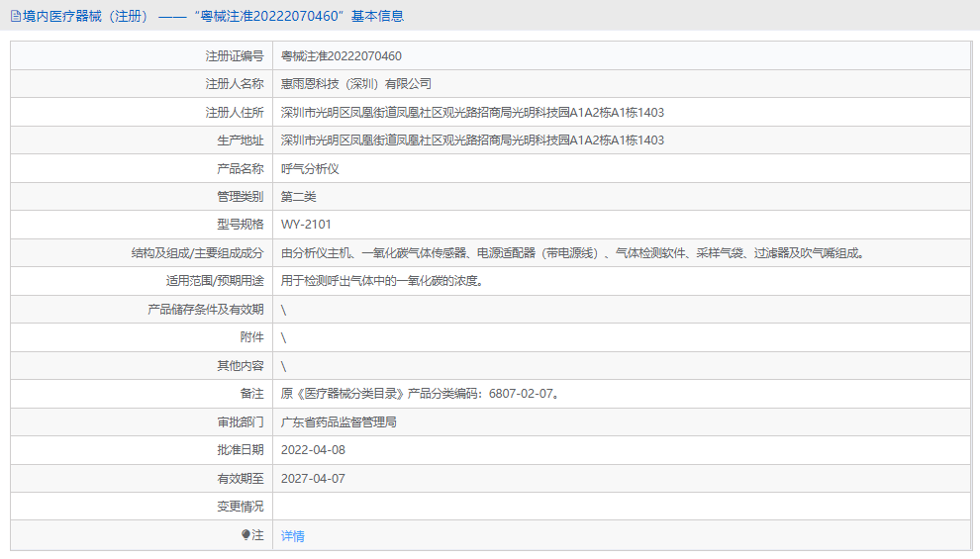Select product name 呼气分析仪
The image size is (980, 559).
(310, 168)
